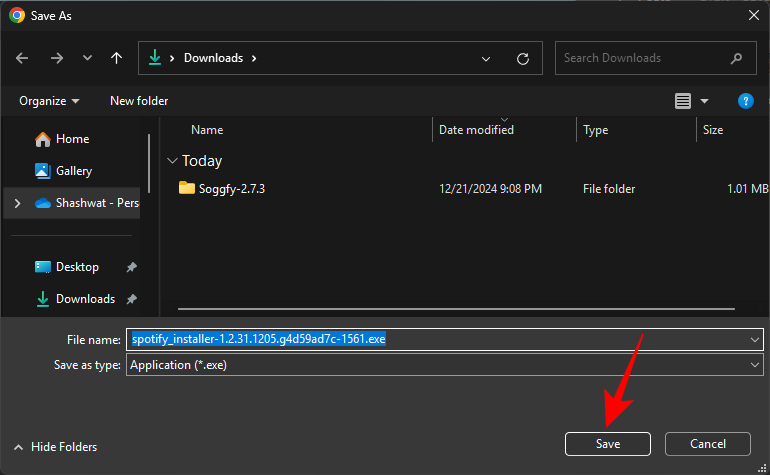Click the change view layout icon
The width and height of the screenshot is (770, 475).
(x=683, y=101)
